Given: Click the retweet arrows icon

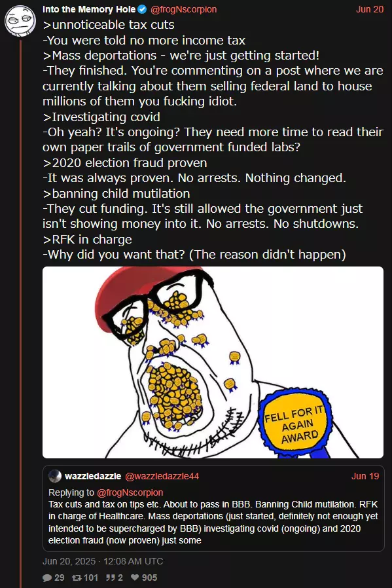Looking at the screenshot, I should coord(77,578).
